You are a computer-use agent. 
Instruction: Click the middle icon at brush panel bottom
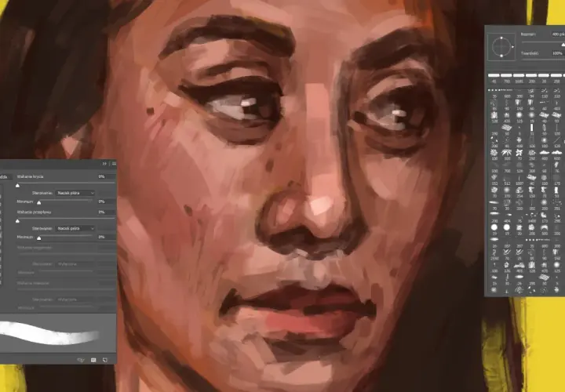pos(93,360)
